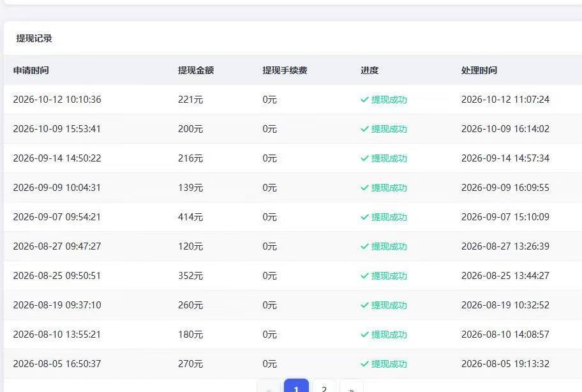Select application time 2026-10-12 10:10:36
Screen dimensions: 582x392
pos(57,100)
